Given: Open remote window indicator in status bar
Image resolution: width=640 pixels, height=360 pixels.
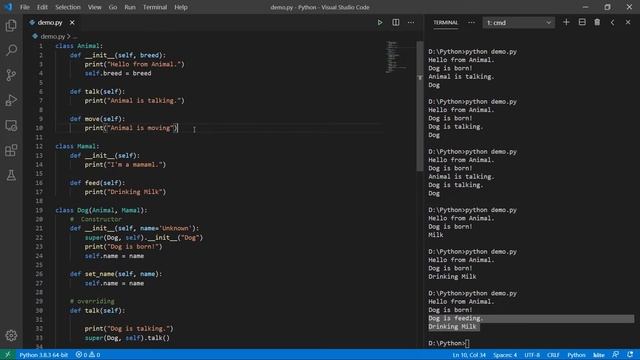Looking at the screenshot, I should [x=7, y=355].
